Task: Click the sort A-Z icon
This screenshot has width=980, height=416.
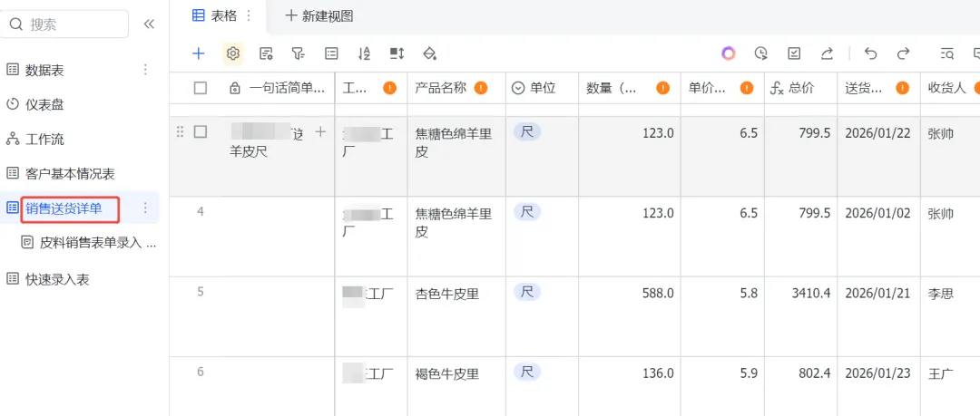Action: (x=364, y=53)
